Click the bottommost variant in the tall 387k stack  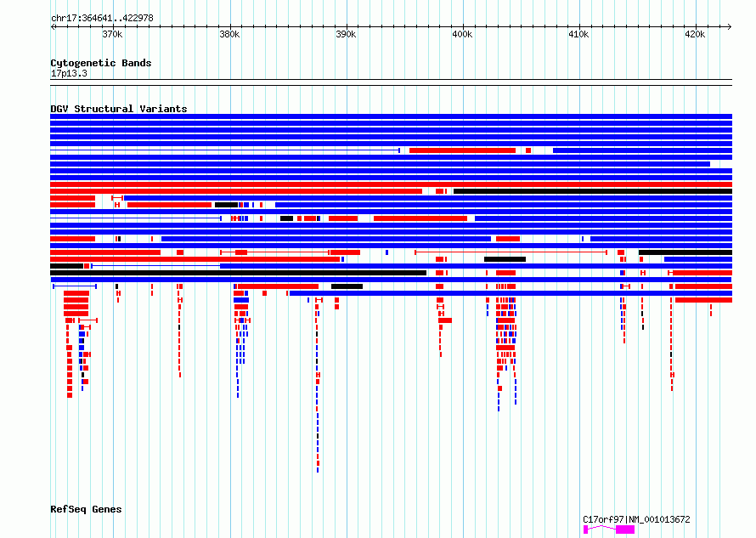pyautogui.click(x=318, y=470)
